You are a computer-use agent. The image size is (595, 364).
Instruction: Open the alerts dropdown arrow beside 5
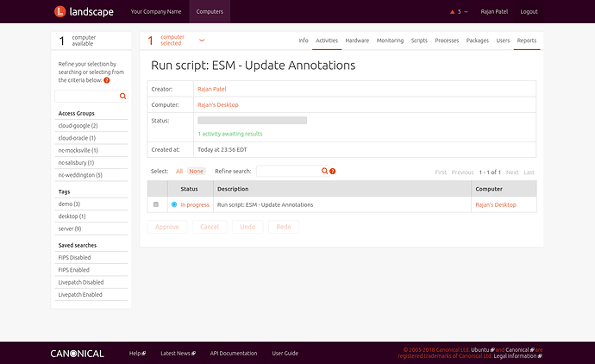coord(466,12)
